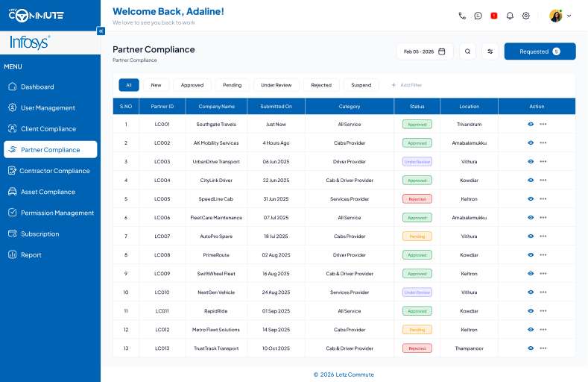588x382 pixels.
Task: View Metro Fleet Solutions with eye icon
Action: 531,330
